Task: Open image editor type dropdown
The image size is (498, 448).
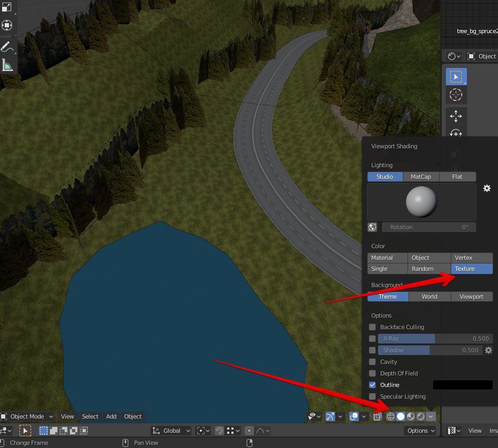Action: (454, 431)
